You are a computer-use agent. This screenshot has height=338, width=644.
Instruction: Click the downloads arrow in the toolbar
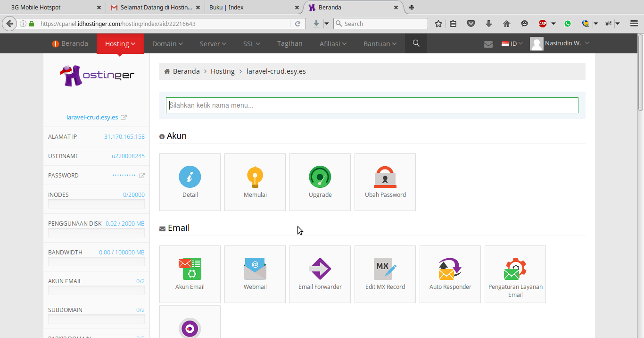[x=489, y=24]
